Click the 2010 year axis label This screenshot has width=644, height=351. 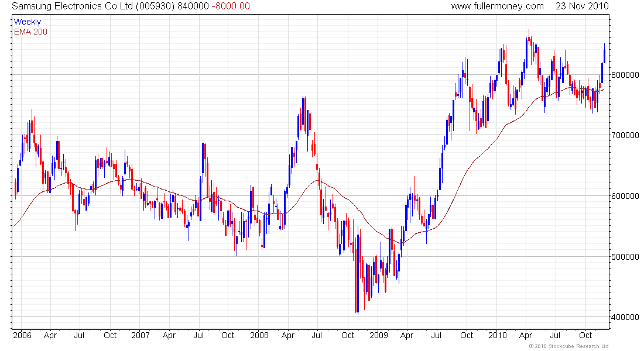point(498,335)
